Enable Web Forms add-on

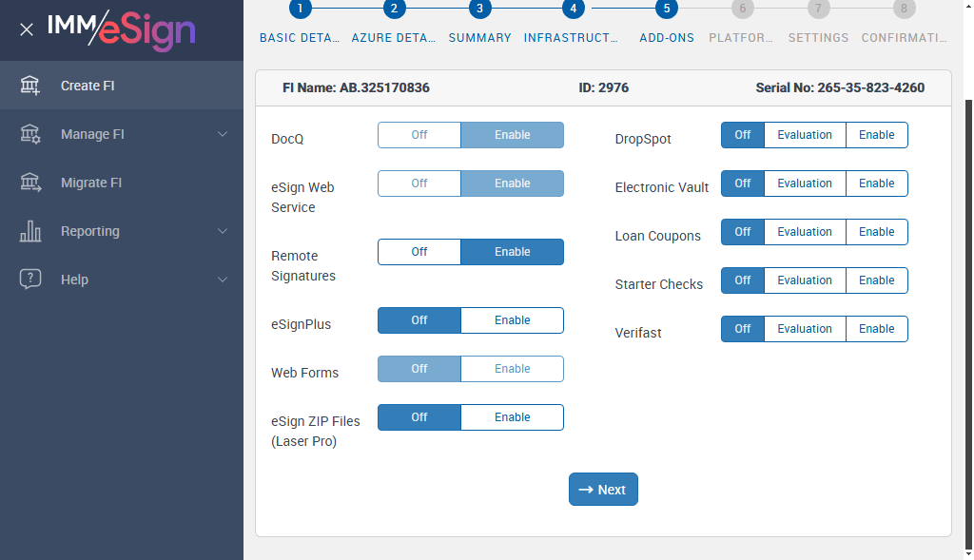point(512,368)
